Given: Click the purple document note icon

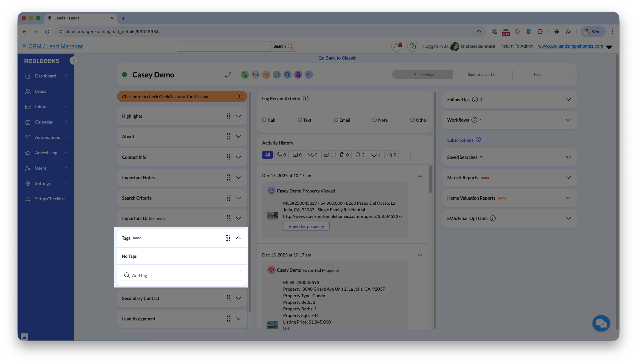Looking at the screenshot, I should click(x=298, y=75).
